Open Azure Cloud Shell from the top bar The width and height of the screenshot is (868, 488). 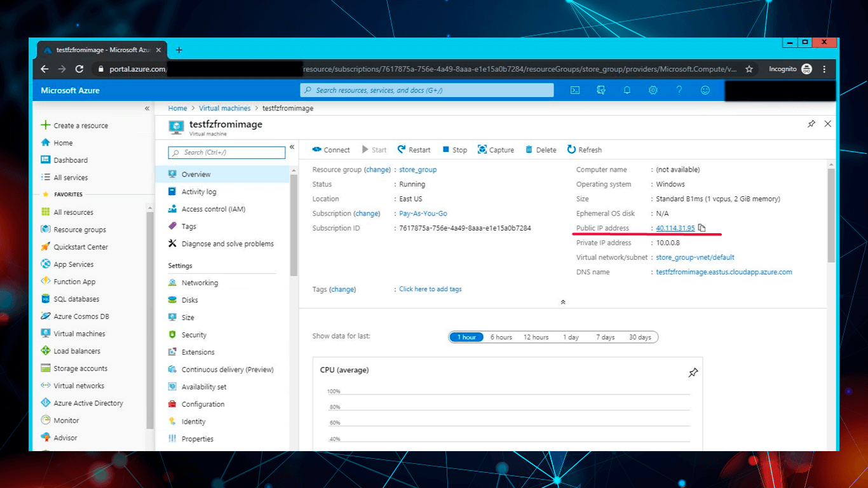coord(574,90)
